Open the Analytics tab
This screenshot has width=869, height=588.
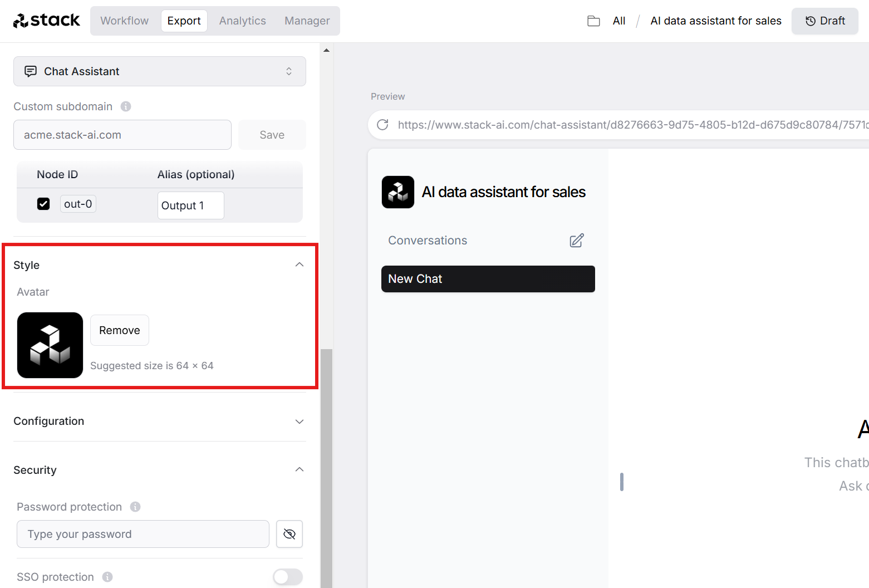pyautogui.click(x=243, y=21)
